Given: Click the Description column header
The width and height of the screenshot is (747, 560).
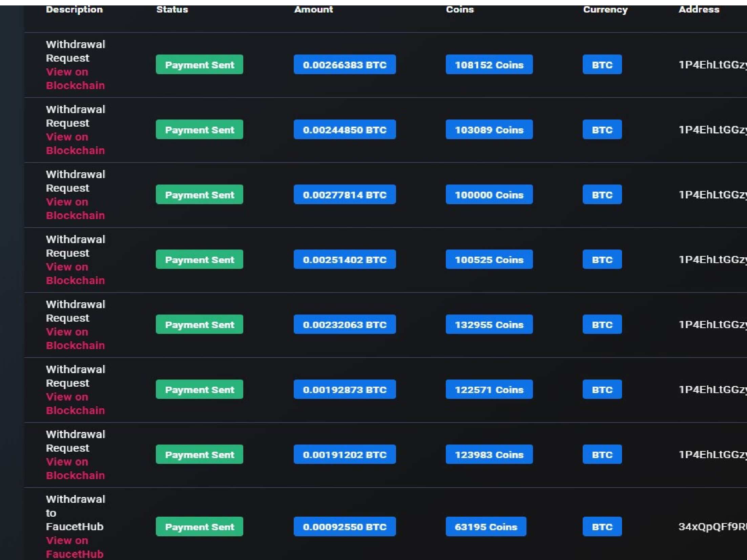Looking at the screenshot, I should 74,9.
